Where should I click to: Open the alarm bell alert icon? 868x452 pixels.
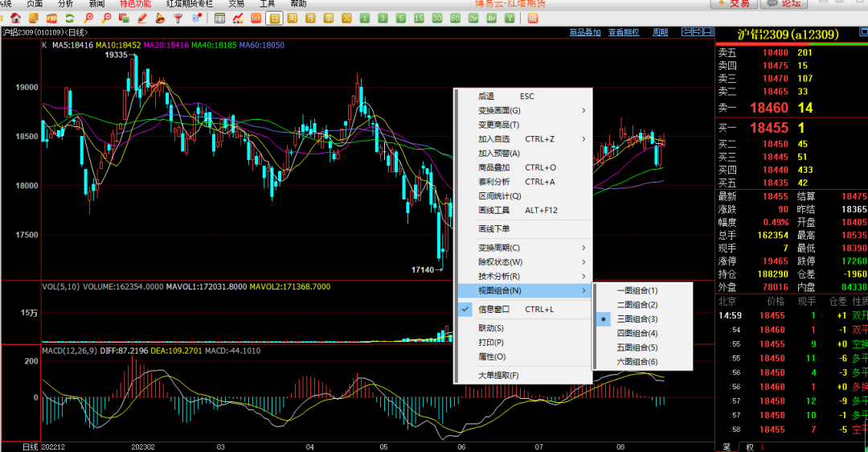[x=160, y=18]
